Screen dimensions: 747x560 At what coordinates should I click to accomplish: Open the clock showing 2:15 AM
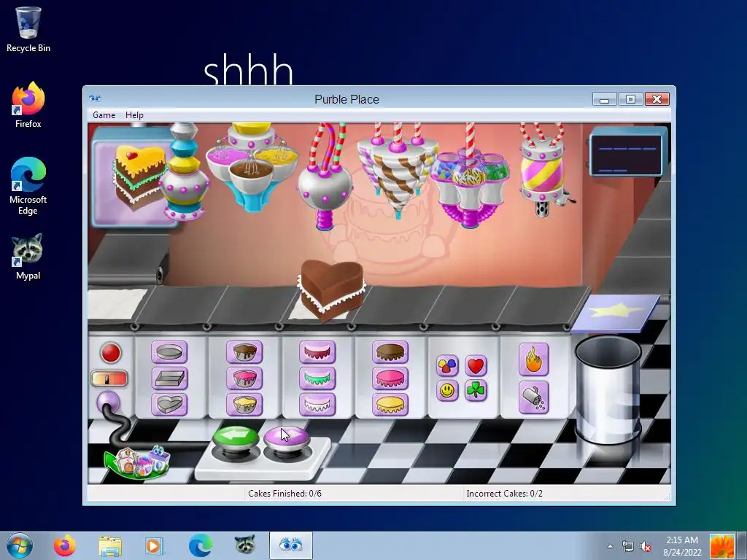click(682, 546)
